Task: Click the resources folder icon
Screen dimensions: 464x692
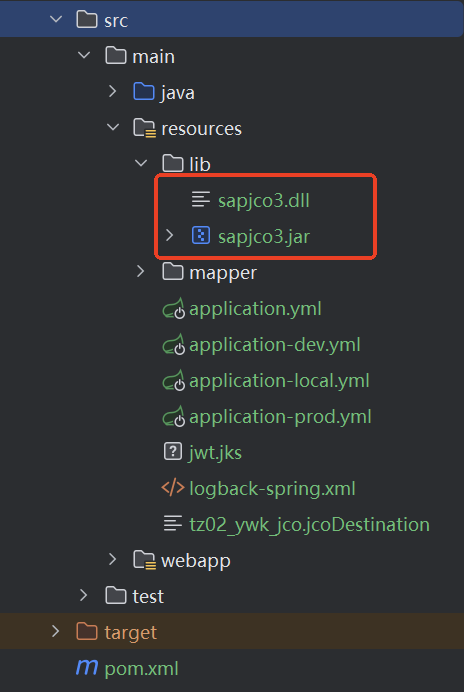Action: [144, 128]
